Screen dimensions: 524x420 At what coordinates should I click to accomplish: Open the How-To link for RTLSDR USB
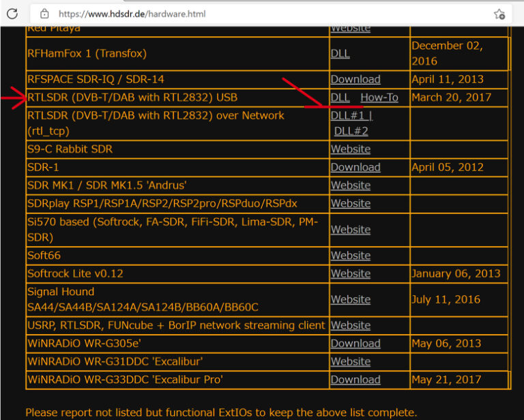(379, 97)
